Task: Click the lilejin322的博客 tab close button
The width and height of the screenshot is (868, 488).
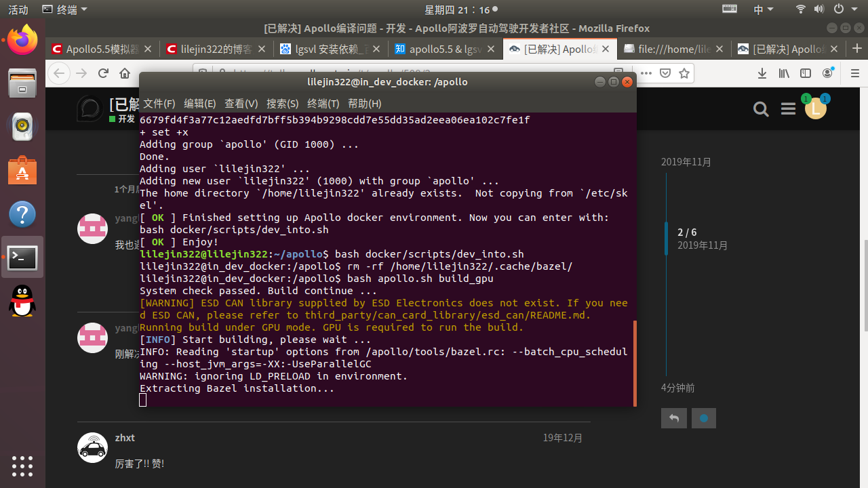Action: click(261, 49)
